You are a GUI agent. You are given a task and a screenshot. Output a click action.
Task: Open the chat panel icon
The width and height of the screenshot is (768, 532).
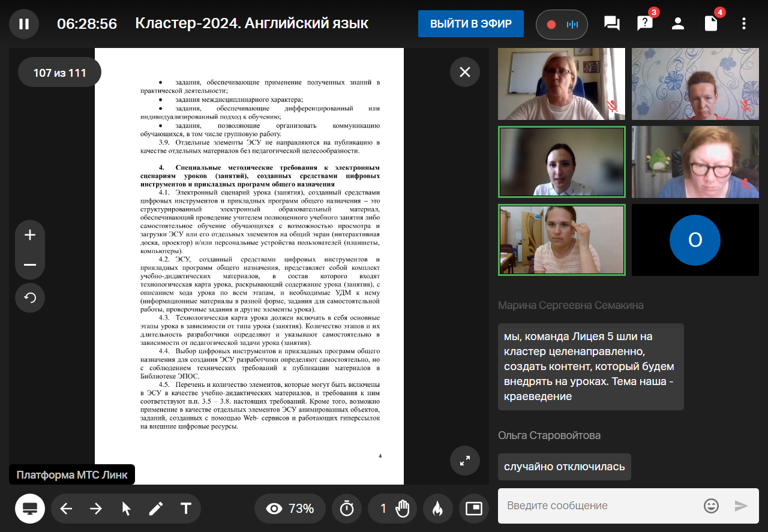tap(611, 24)
